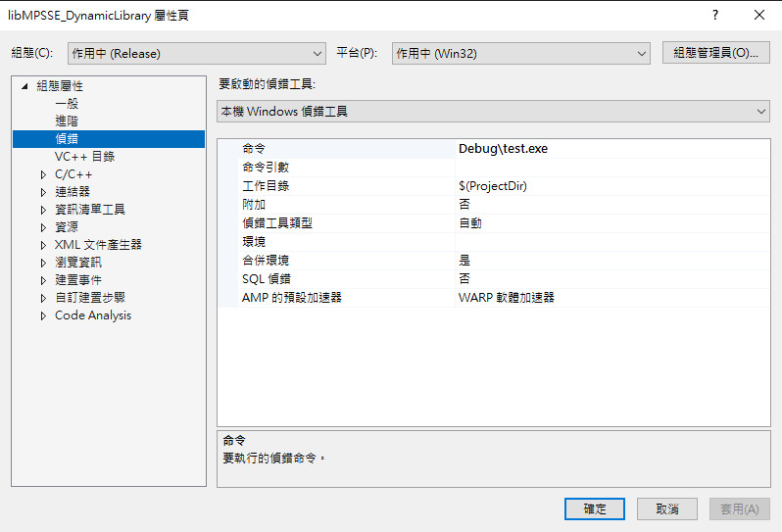782x532 pixels.
Task: Click the empty 環境 value field
Action: point(612,242)
